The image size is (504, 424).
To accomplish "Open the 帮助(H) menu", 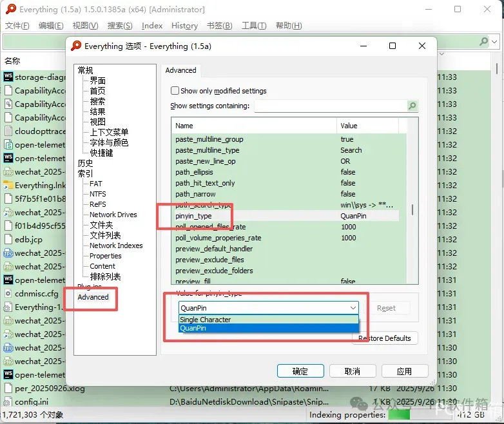I will [289, 26].
